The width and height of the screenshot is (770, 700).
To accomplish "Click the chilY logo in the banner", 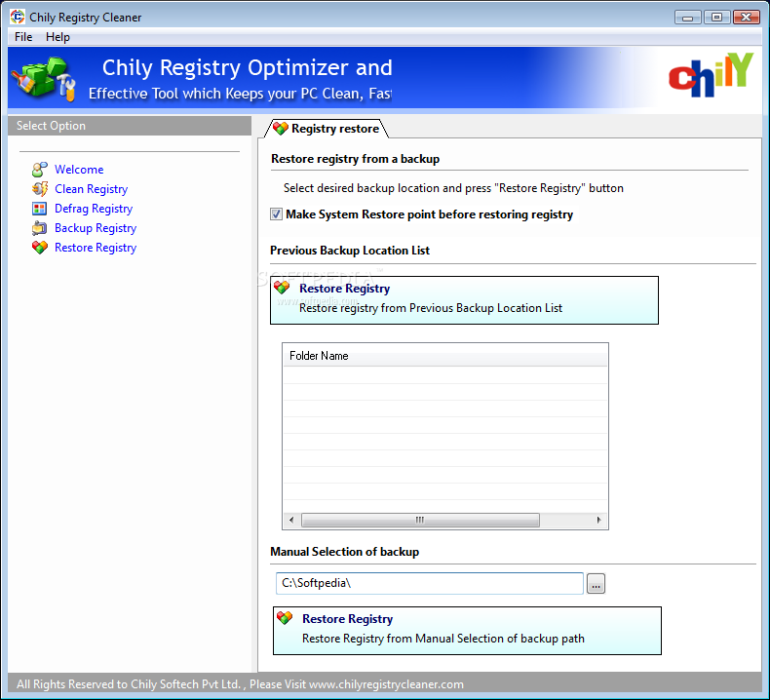I will [x=711, y=76].
